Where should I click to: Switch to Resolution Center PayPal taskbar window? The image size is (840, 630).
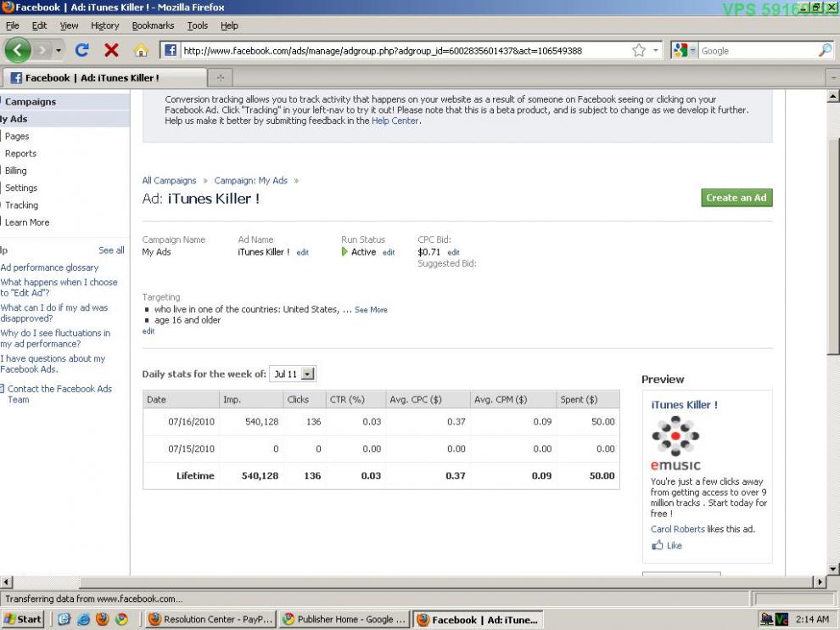coord(211,619)
